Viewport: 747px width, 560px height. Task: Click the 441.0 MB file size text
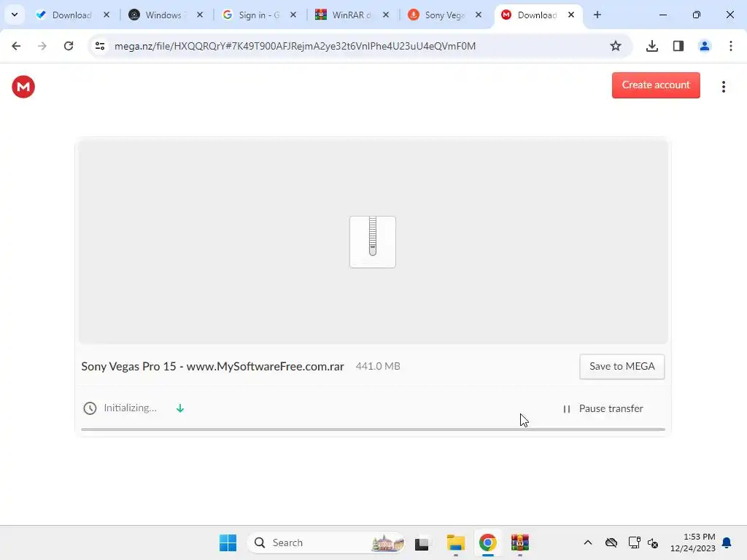(x=378, y=366)
